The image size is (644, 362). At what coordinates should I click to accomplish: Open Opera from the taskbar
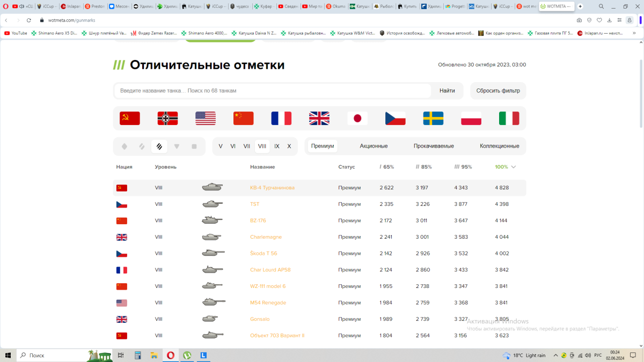point(171,355)
